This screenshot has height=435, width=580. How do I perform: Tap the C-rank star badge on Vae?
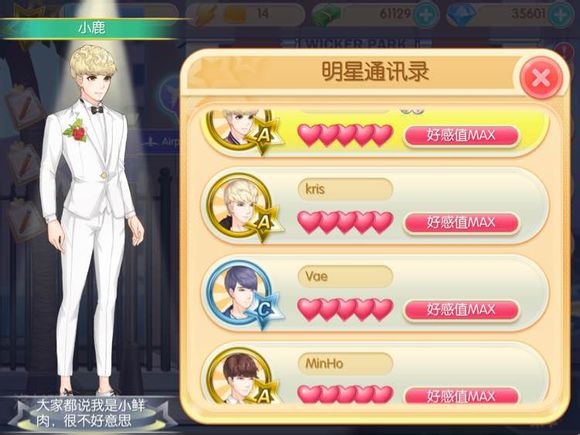point(264,310)
